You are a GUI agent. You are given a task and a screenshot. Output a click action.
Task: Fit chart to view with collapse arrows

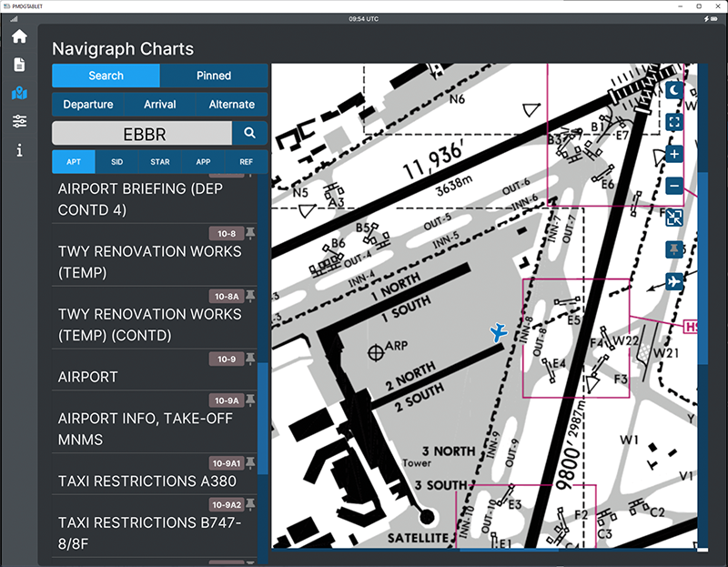click(x=674, y=217)
